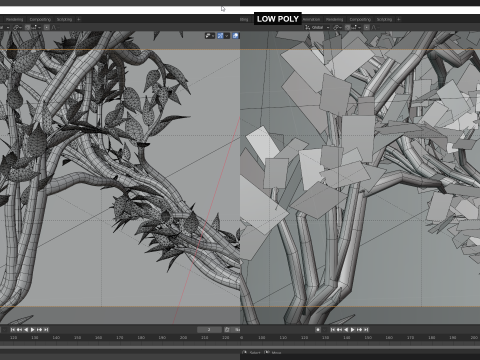
Task: Jump to start frame in left timeline
Action: (x=13, y=330)
